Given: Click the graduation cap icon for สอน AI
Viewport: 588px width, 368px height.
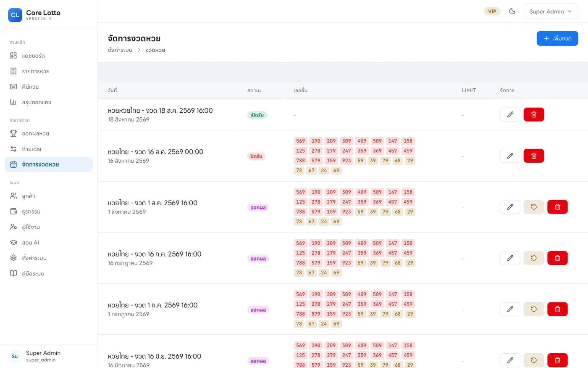Looking at the screenshot, I should point(13,243).
